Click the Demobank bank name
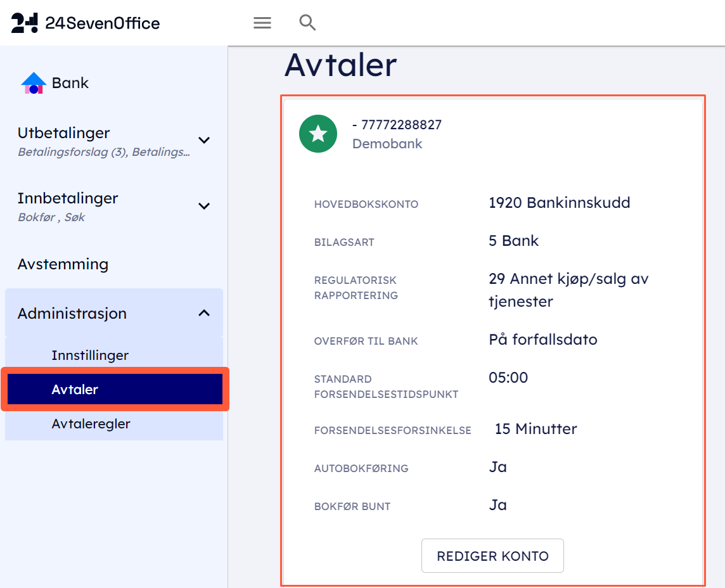 click(x=387, y=144)
